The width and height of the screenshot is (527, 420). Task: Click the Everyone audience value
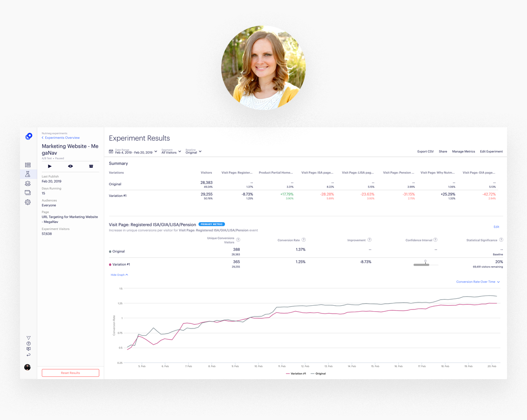49,205
